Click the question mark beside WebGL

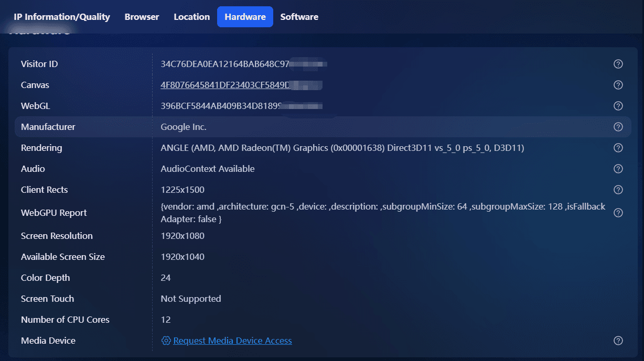618,106
